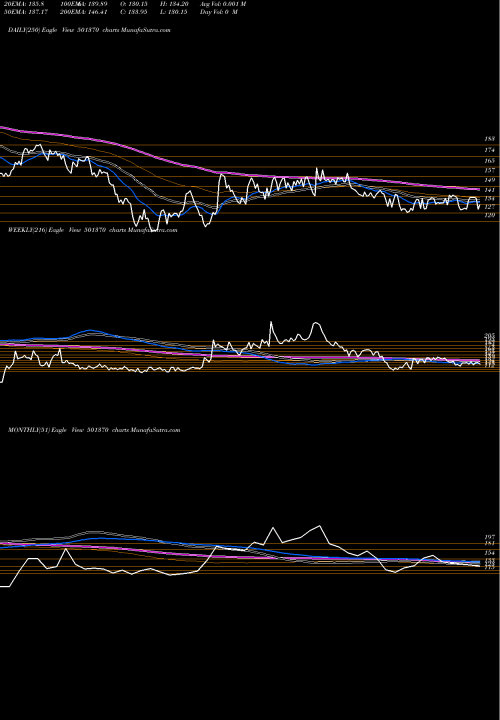Click the 149 price level on daily axis
This screenshot has height=720, width=500.
point(489,180)
